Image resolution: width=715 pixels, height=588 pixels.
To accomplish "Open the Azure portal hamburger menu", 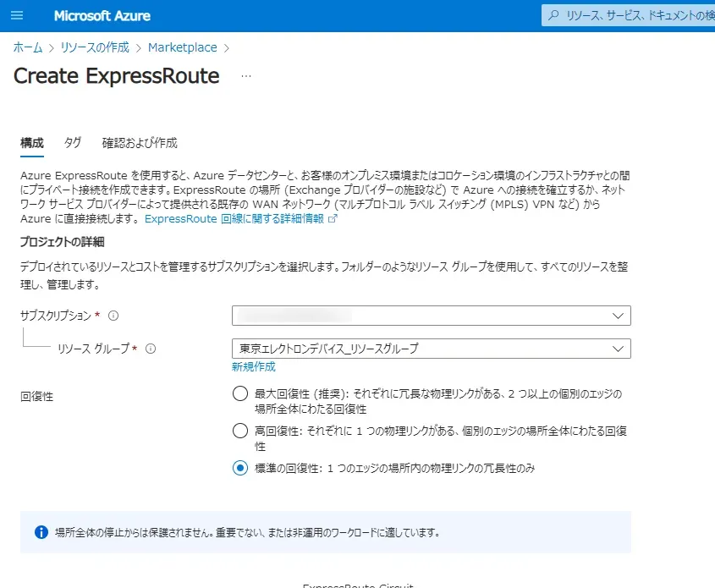I will click(x=17, y=15).
